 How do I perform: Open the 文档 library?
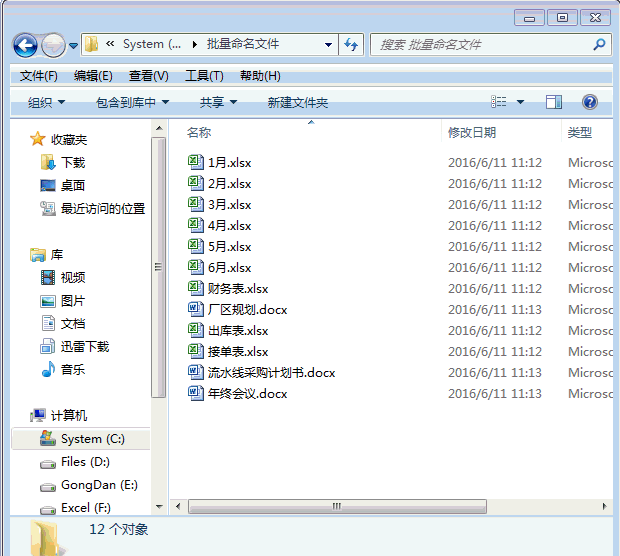tap(63, 324)
